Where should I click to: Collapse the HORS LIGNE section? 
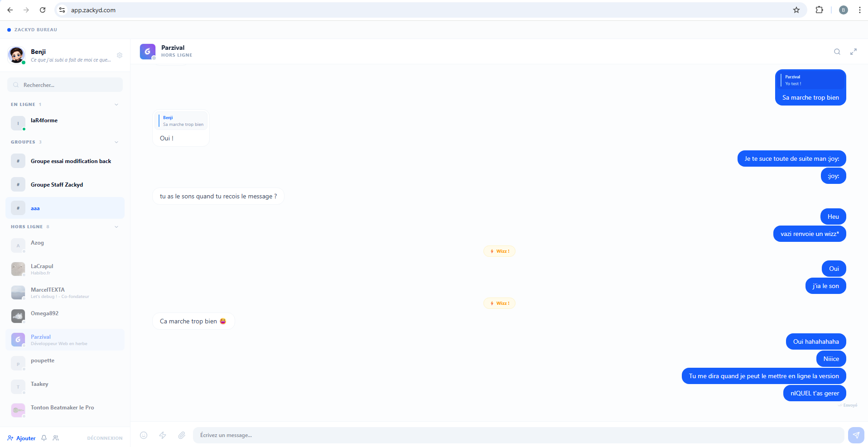point(116,227)
